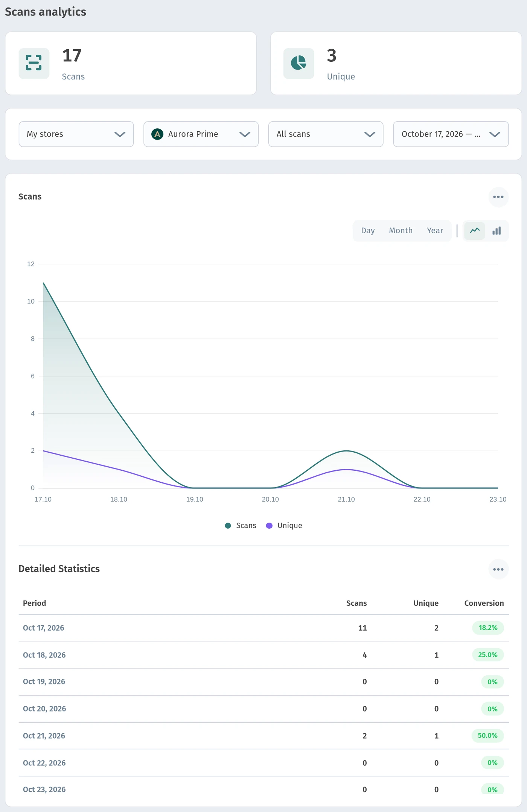527x812 pixels.
Task: Click the scan frame icon beside 17 Scans
Action: [x=34, y=63]
